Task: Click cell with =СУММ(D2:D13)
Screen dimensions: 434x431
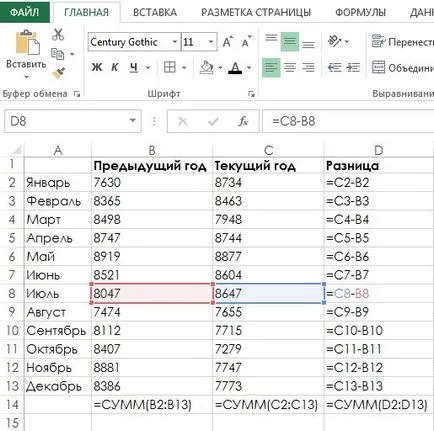Action: coord(379,405)
